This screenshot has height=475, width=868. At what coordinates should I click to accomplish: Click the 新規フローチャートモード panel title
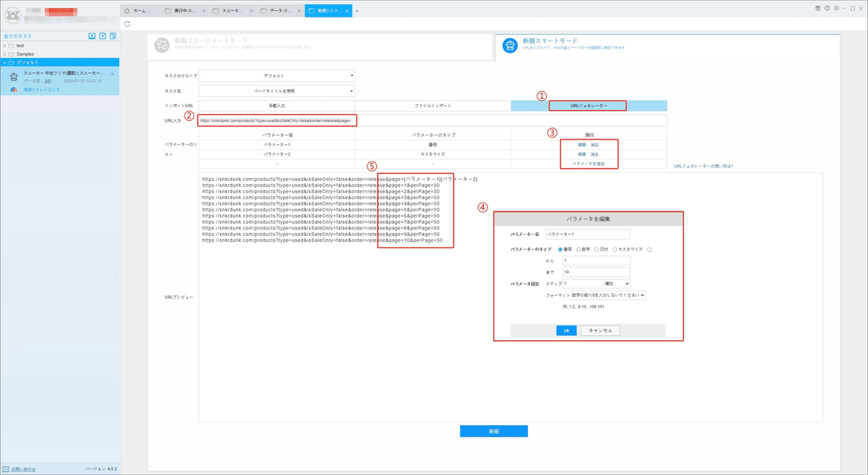click(x=210, y=41)
